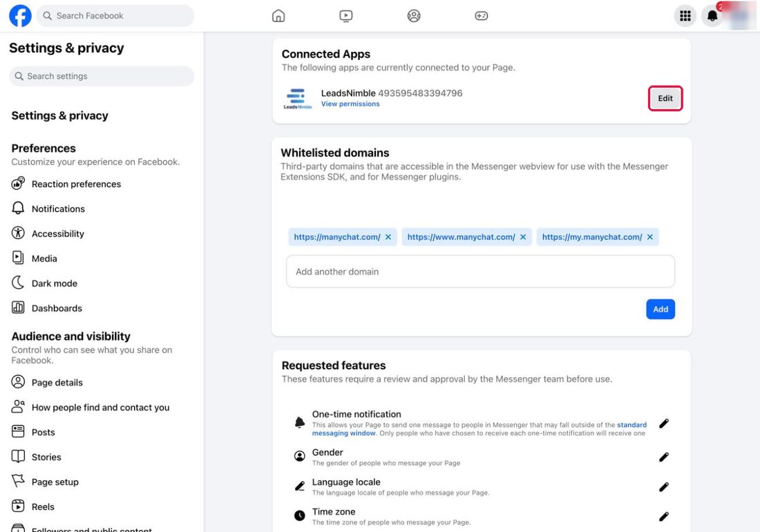Click the Search settings field
This screenshot has height=532, width=760.
(102, 76)
